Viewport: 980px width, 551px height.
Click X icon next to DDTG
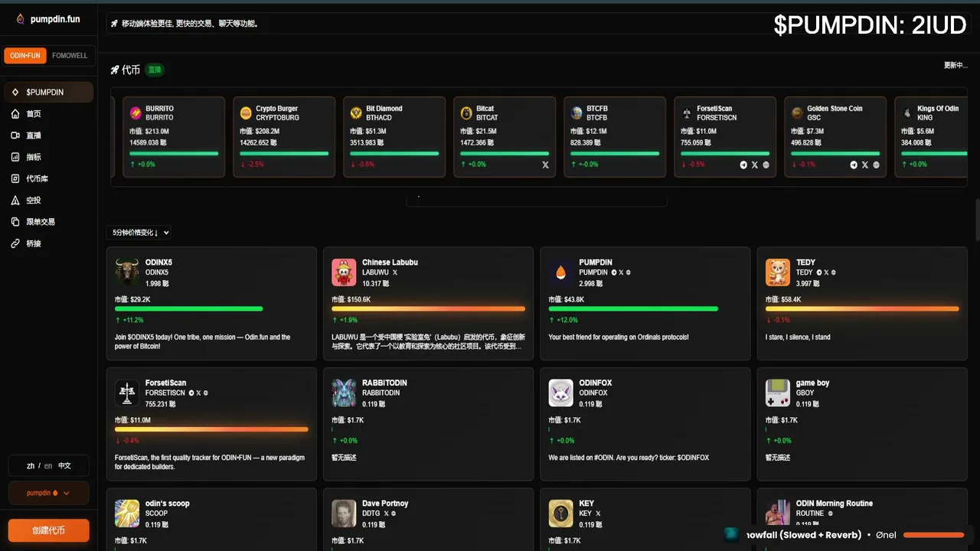(387, 514)
